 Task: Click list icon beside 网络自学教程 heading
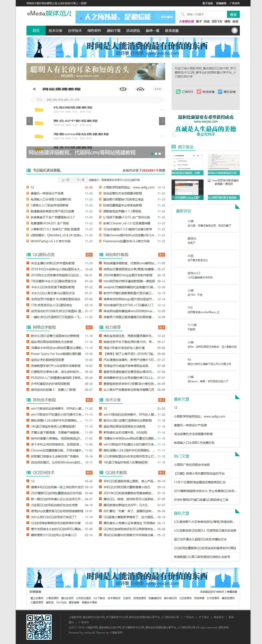coord(28,327)
